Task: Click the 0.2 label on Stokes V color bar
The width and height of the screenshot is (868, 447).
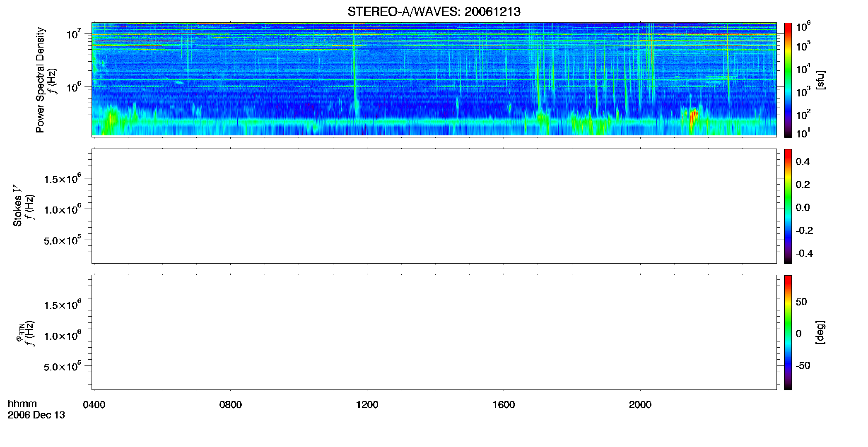Action: click(803, 185)
